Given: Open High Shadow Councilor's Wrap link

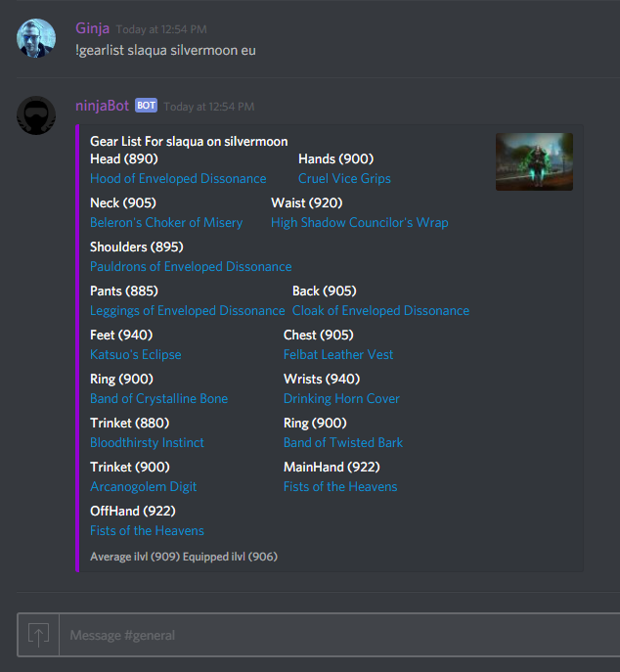Looking at the screenshot, I should (x=360, y=222).
